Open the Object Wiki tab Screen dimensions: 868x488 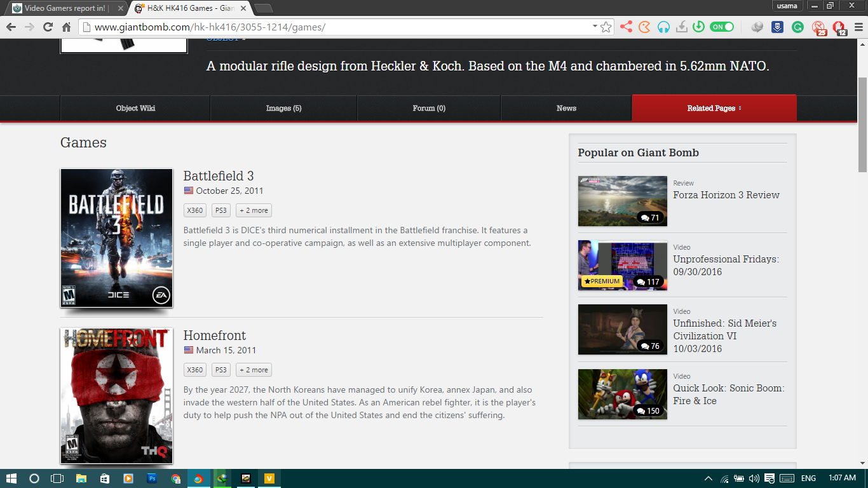(135, 108)
